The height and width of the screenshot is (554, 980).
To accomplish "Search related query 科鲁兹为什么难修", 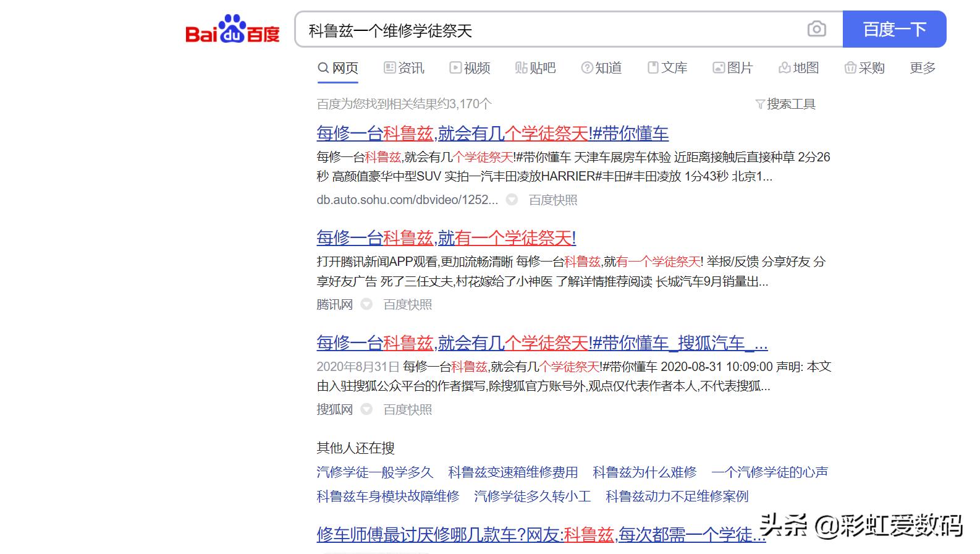I will (644, 472).
